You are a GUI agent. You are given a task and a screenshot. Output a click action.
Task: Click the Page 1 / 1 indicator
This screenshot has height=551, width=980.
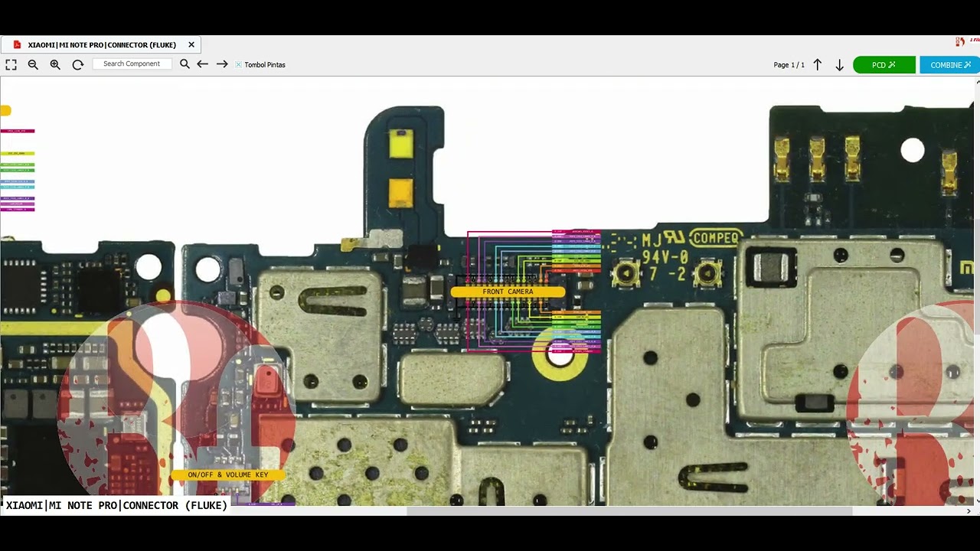[789, 65]
